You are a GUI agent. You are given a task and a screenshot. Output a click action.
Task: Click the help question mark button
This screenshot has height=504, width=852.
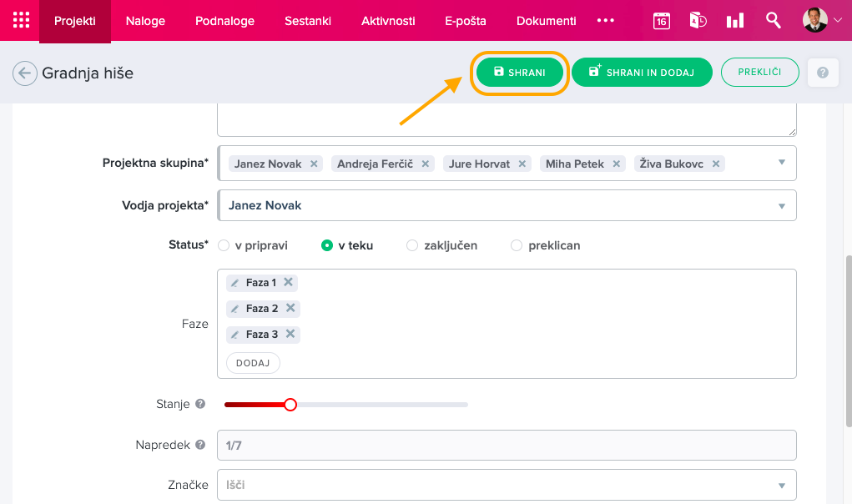tap(822, 73)
